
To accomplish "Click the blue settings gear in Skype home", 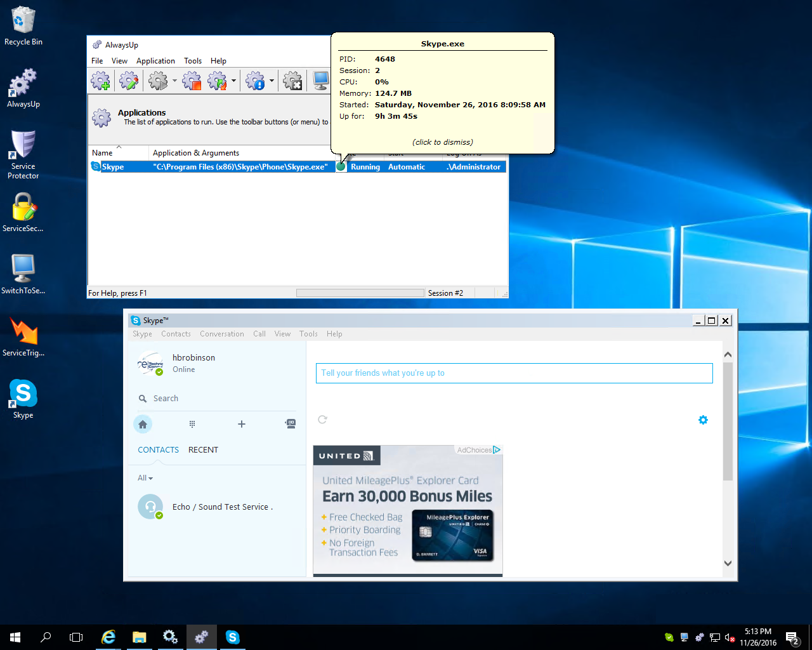I will pyautogui.click(x=703, y=420).
